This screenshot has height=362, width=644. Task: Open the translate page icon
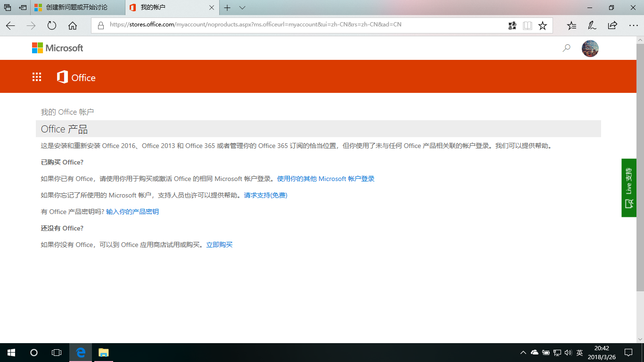tap(512, 25)
